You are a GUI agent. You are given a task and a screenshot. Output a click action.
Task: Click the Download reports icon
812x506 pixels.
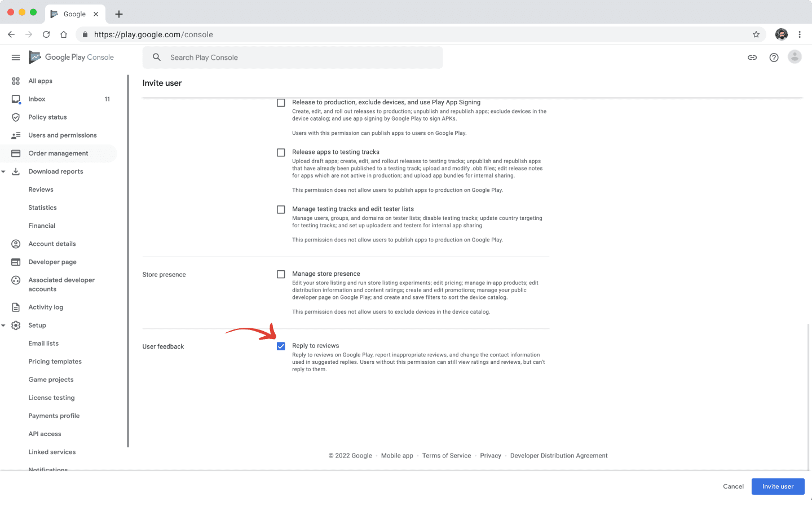pyautogui.click(x=16, y=171)
